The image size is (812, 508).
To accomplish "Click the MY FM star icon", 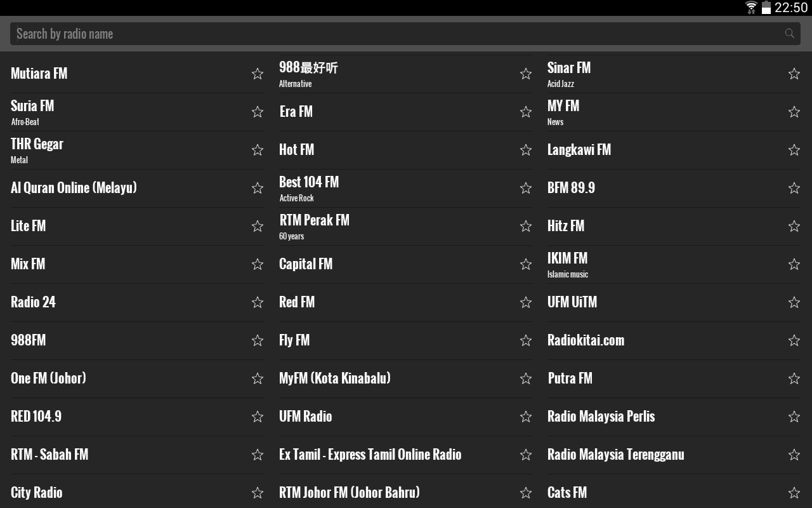I will pyautogui.click(x=794, y=112).
